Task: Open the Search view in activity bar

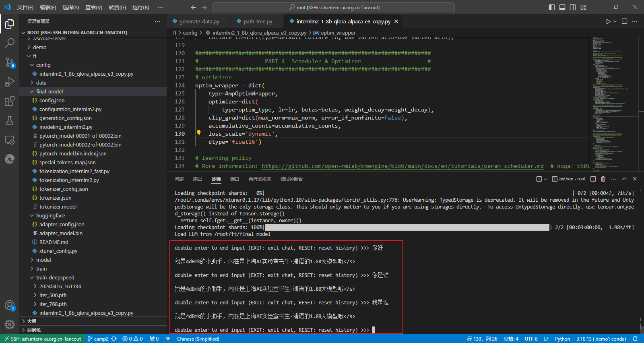Action: click(x=10, y=43)
